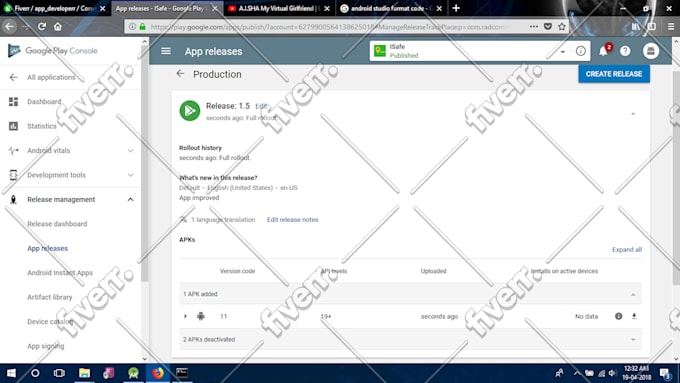Open the Action Center notification icon
The height and width of the screenshot is (383, 680).
(665, 373)
